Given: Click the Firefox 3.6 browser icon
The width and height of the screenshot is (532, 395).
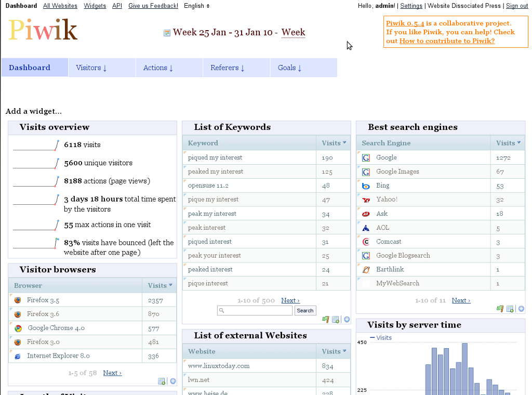Looking at the screenshot, I should click(x=18, y=314).
